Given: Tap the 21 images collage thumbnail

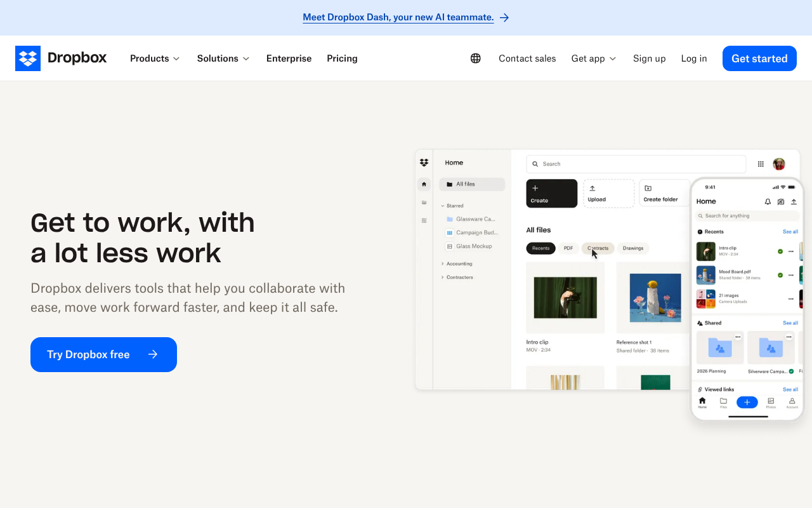Looking at the screenshot, I should click(706, 298).
